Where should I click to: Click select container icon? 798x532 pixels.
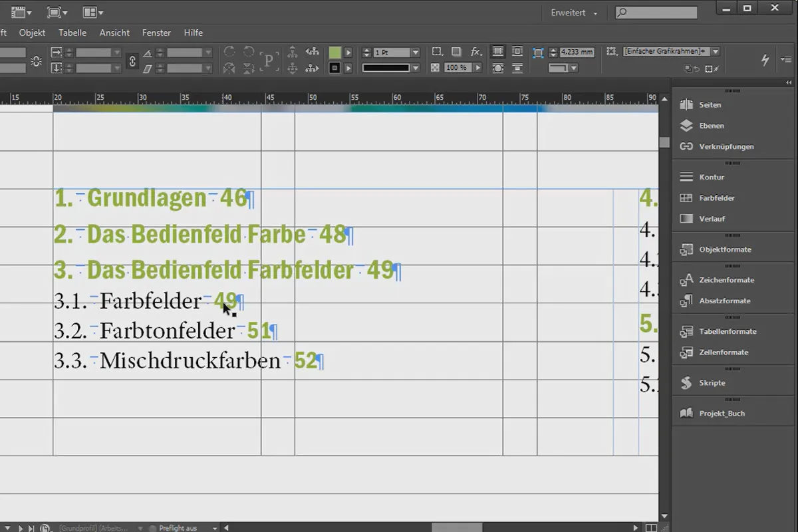[x=292, y=52]
